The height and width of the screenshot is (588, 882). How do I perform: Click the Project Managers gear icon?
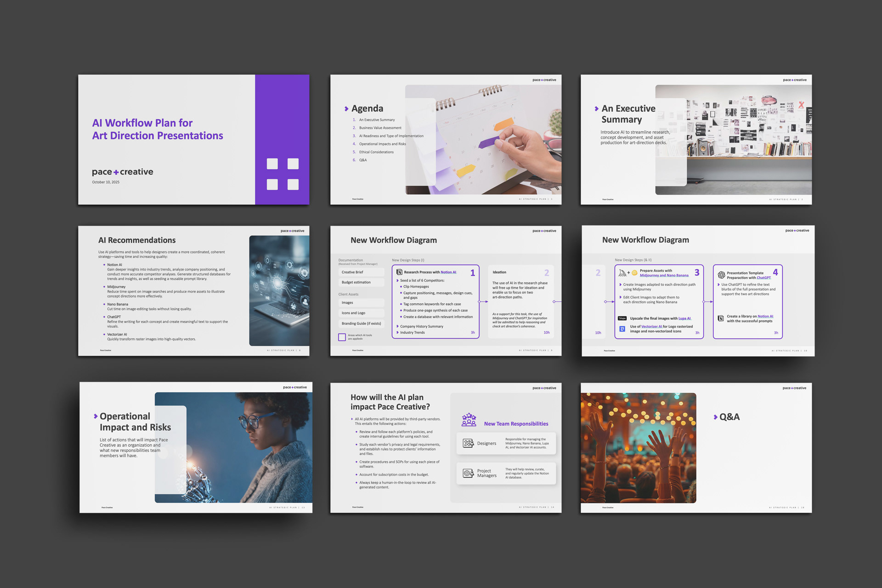point(468,473)
